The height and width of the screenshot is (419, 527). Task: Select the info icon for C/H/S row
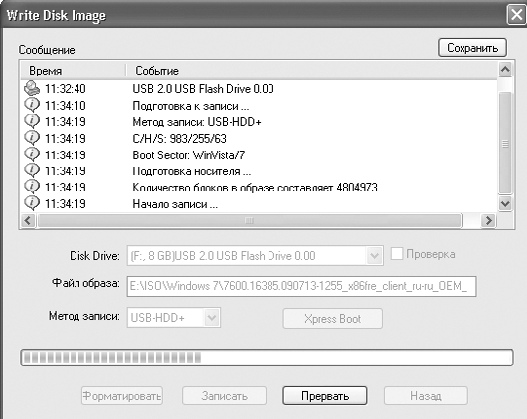click(32, 138)
